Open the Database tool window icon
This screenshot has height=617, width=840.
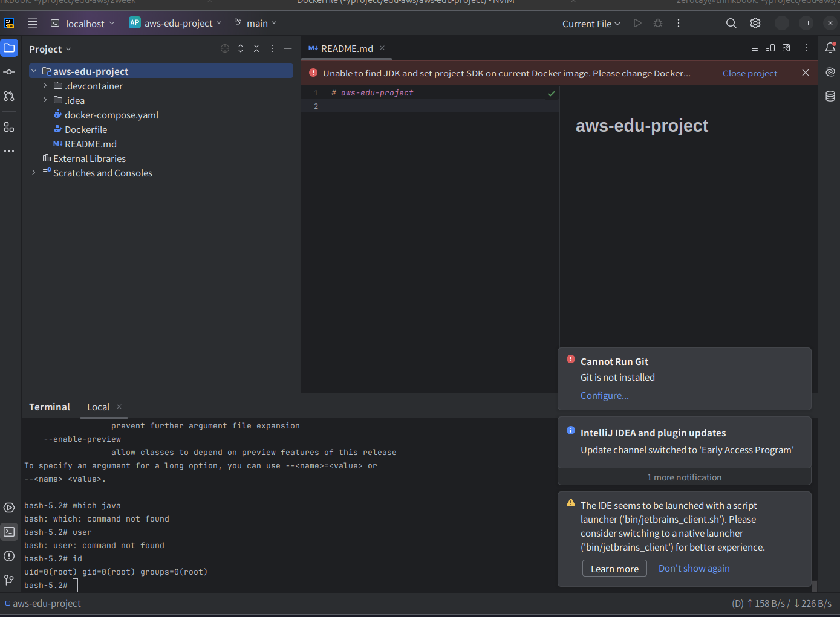[830, 96]
